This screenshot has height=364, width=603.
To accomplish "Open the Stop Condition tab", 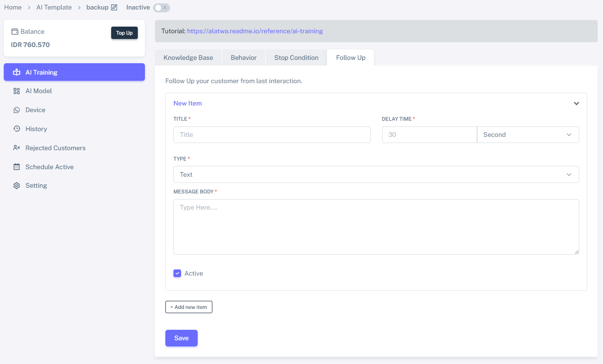I will tap(296, 57).
